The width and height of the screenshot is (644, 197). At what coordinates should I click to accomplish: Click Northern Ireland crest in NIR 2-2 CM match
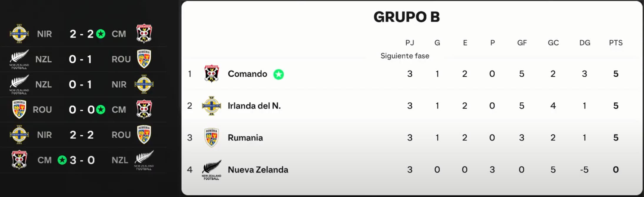(x=19, y=34)
